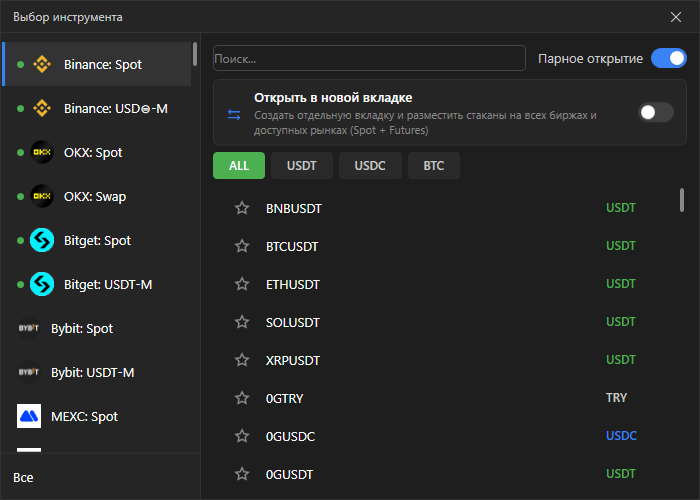Click the Bitget: Spot logo icon

(42, 240)
